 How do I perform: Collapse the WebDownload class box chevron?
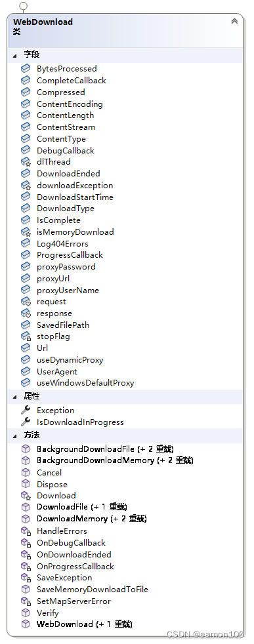(234, 21)
